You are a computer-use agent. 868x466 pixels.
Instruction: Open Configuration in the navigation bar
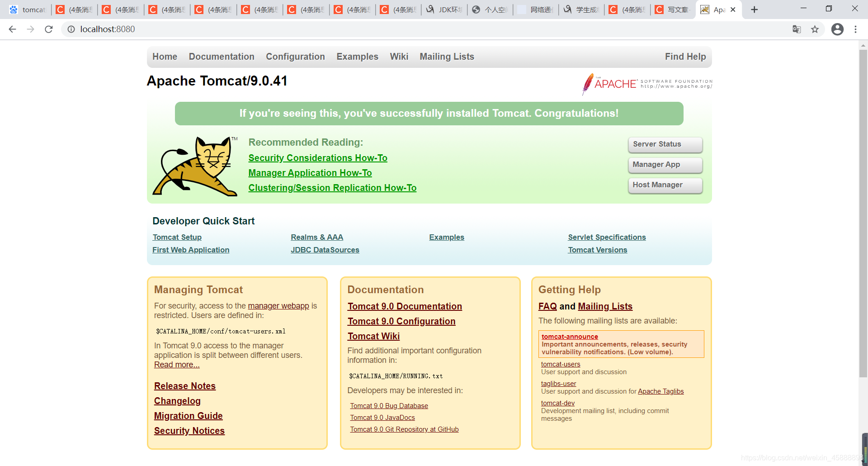coord(295,57)
